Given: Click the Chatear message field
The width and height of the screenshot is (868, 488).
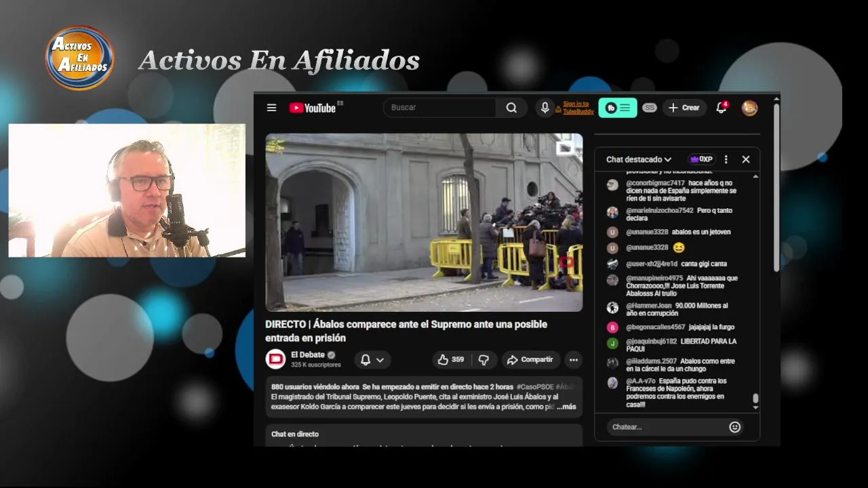Looking at the screenshot, I should (667, 427).
